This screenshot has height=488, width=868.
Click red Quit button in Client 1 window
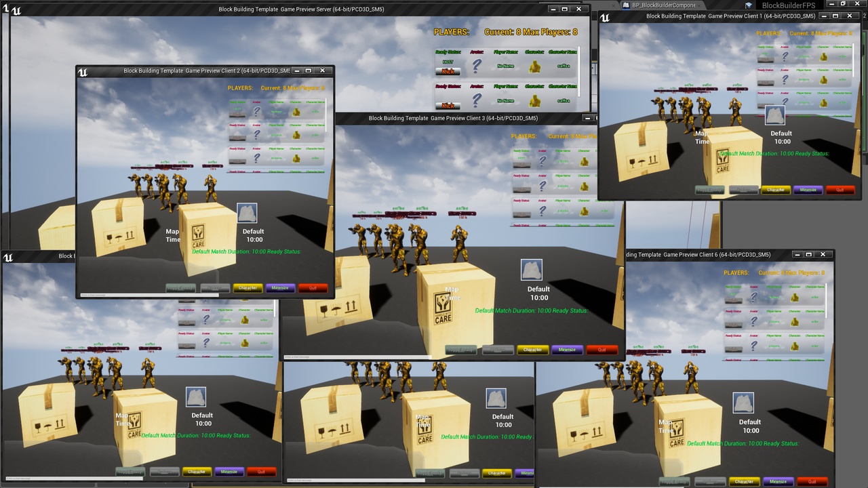point(840,190)
